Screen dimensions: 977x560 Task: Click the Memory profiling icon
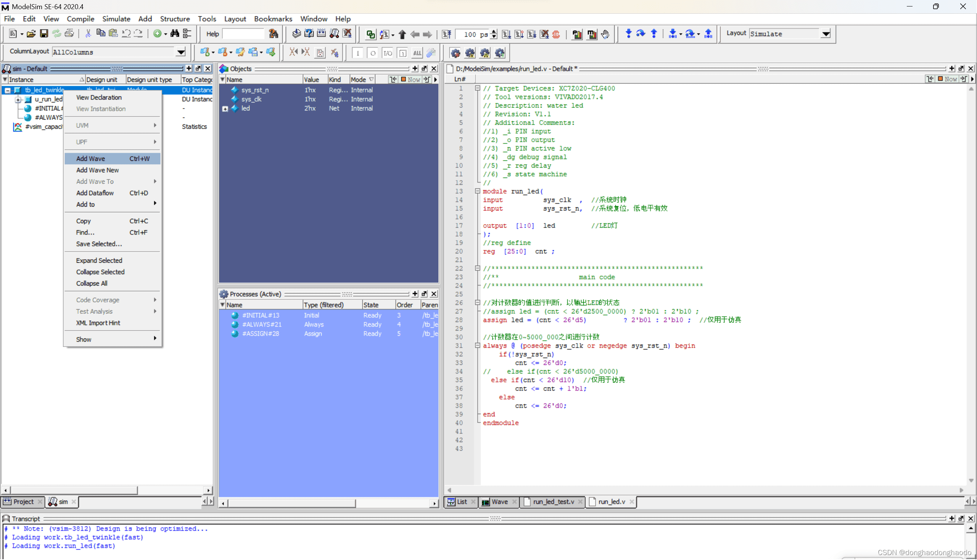[591, 34]
